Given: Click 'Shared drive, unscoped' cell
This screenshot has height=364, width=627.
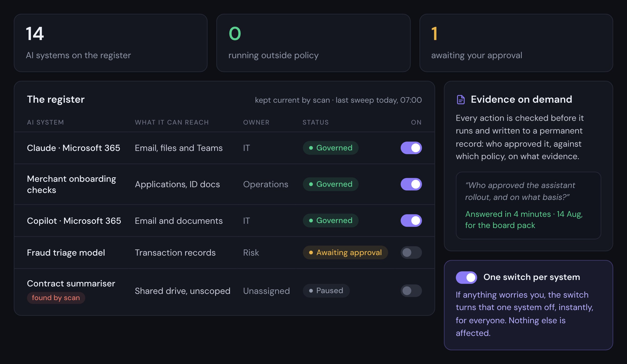Looking at the screenshot, I should point(183,291).
